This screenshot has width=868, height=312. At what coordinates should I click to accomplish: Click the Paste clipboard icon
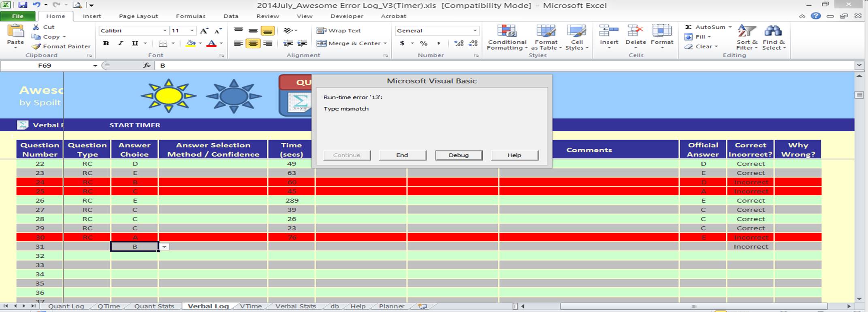click(15, 32)
